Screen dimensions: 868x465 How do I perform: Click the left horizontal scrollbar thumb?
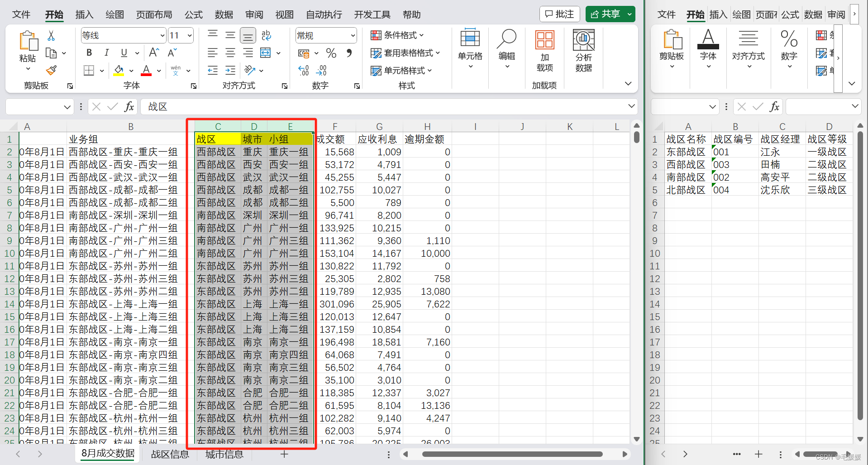tap(512, 454)
